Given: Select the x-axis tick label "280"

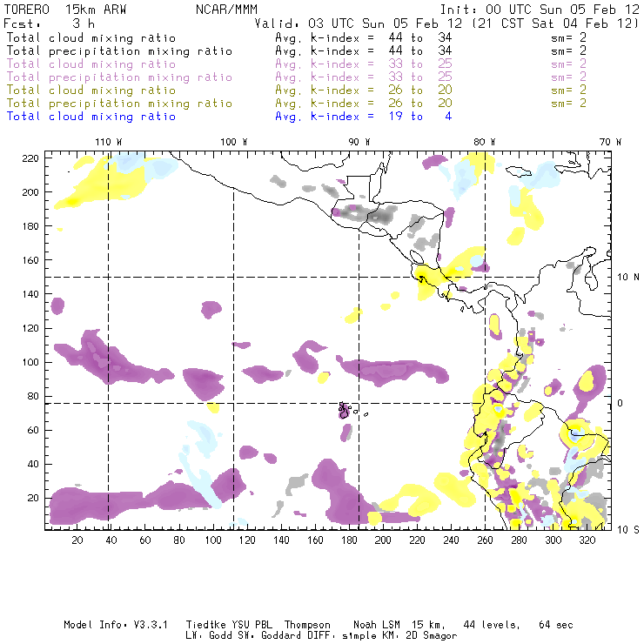Looking at the screenshot, I should coord(520,540).
